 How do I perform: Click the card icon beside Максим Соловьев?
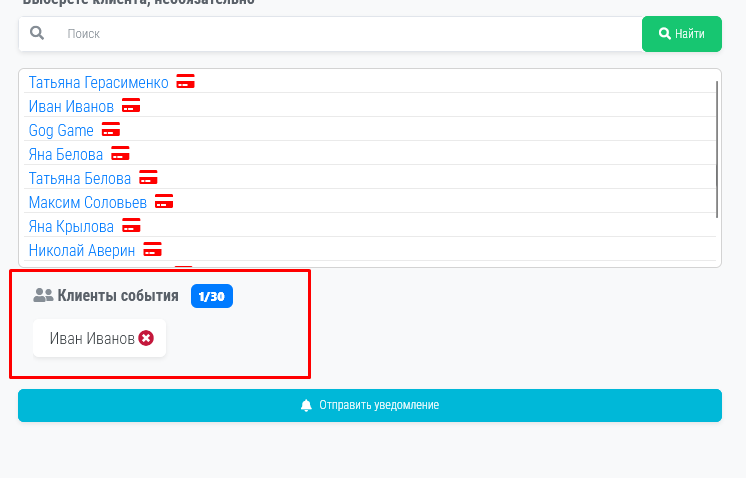click(164, 202)
